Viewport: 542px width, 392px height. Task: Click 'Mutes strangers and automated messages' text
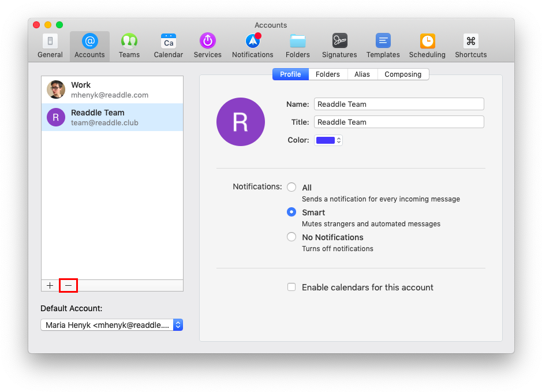(371, 224)
